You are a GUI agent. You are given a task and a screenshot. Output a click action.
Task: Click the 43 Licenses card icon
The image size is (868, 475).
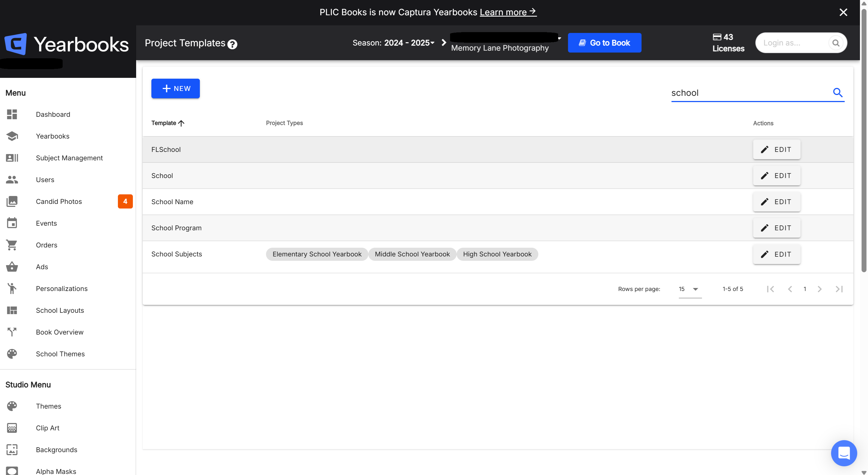pyautogui.click(x=717, y=37)
